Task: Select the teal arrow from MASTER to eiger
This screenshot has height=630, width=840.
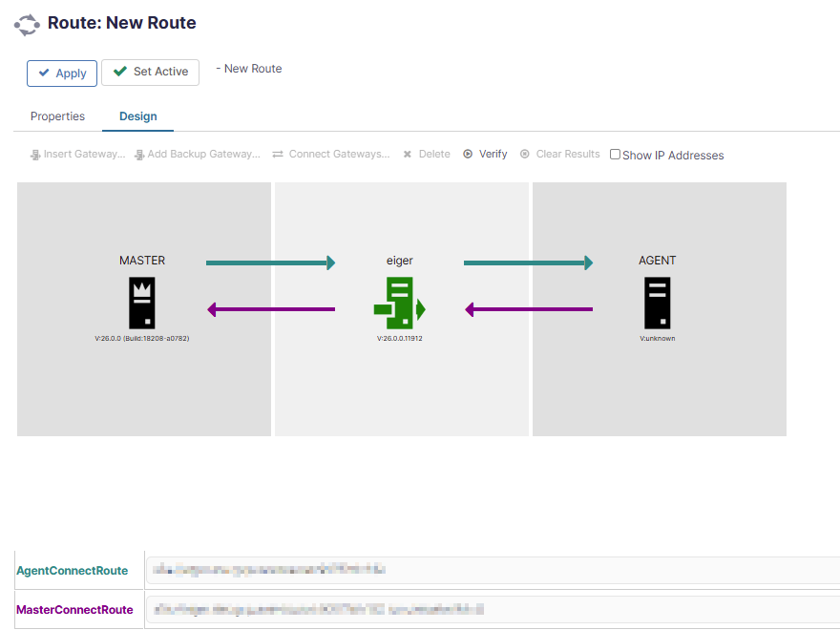Action: tap(270, 262)
